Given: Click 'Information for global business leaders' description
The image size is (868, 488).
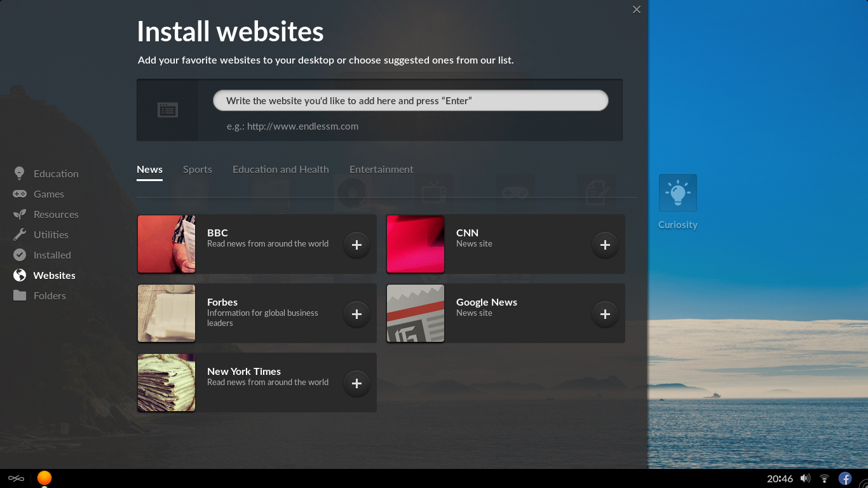Looking at the screenshot, I should pyautogui.click(x=262, y=318).
